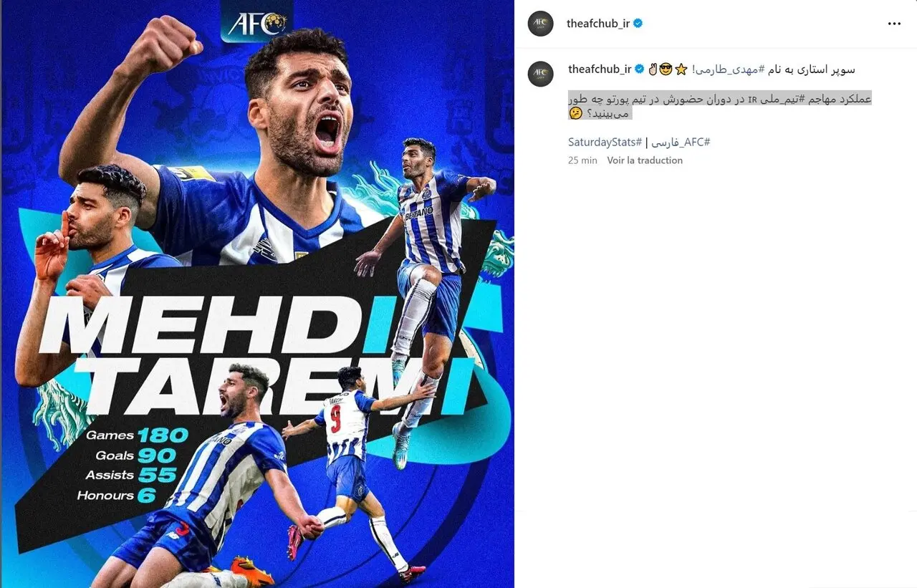Click the verified badge beside header username
This screenshot has width=917, height=588.
click(x=638, y=24)
